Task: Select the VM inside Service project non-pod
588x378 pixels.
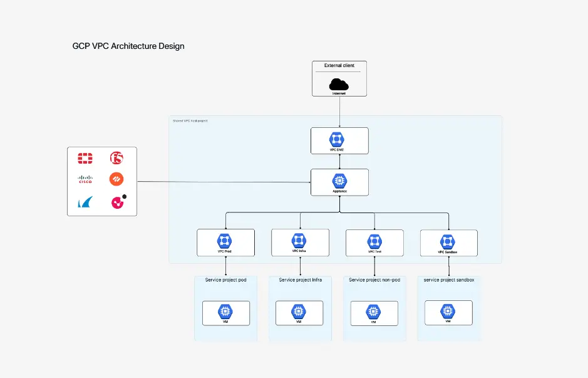Action: coord(374,312)
